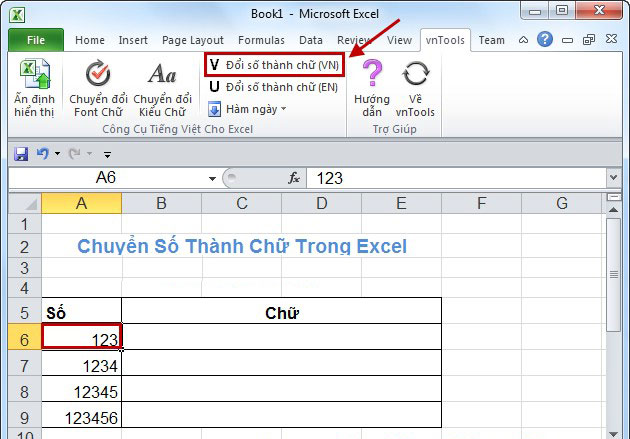
Task: Select column G header
Action: [562, 203]
